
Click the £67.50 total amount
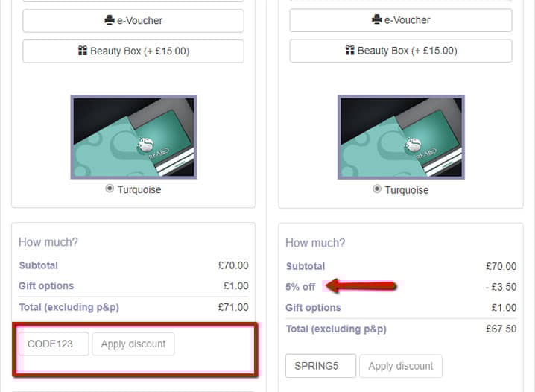click(x=501, y=329)
